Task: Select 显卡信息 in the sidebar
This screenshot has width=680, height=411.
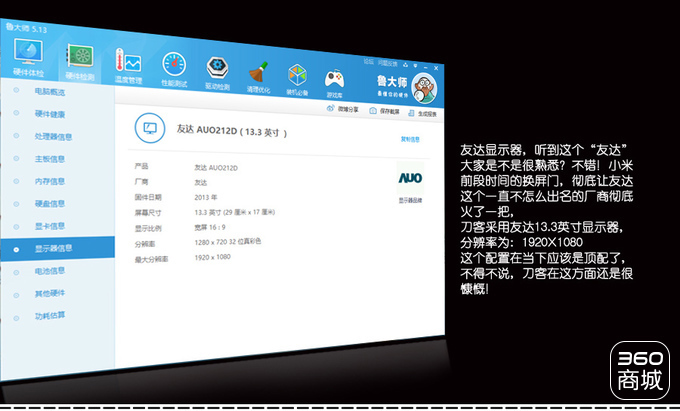Action: pyautogui.click(x=50, y=226)
